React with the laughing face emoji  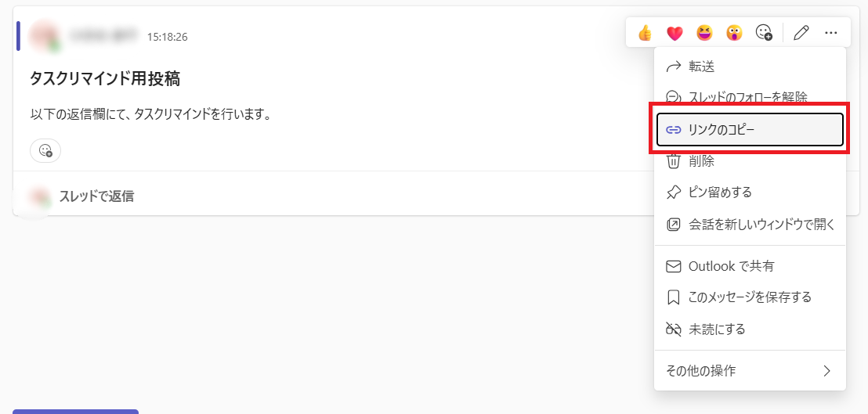(704, 33)
